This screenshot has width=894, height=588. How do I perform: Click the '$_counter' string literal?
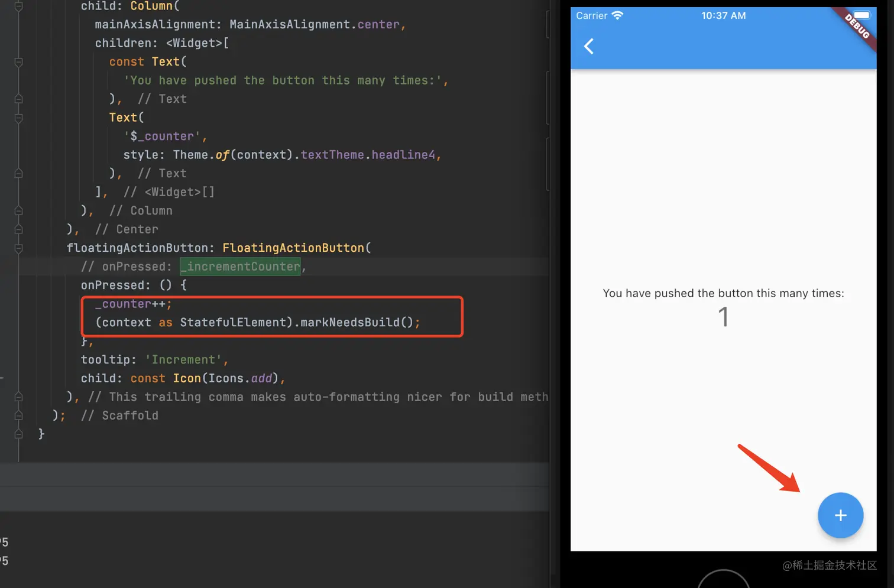pyautogui.click(x=162, y=136)
